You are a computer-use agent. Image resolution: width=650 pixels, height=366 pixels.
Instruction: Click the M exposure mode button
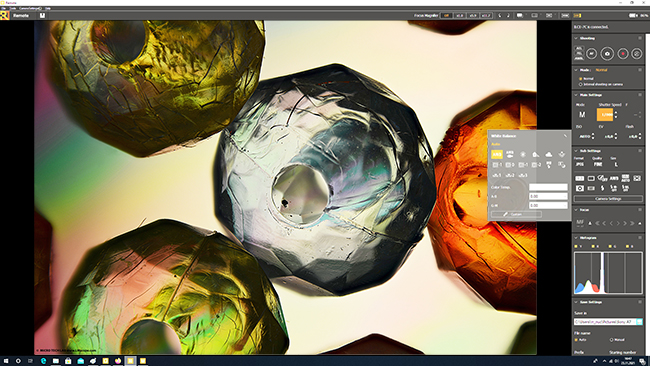(x=582, y=115)
